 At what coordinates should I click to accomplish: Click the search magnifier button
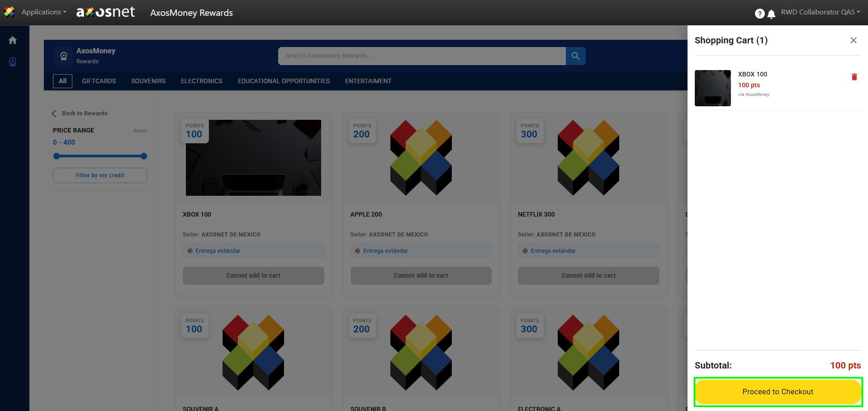click(x=575, y=56)
